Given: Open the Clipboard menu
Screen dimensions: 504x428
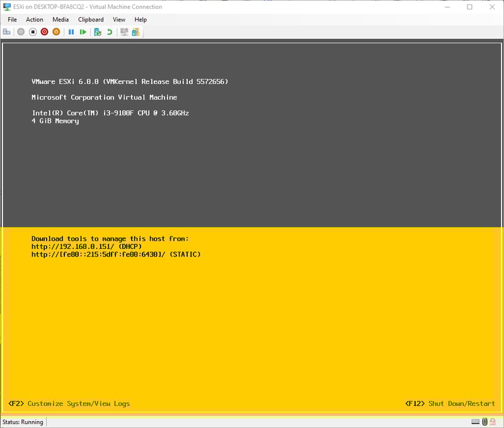Looking at the screenshot, I should 91,20.
